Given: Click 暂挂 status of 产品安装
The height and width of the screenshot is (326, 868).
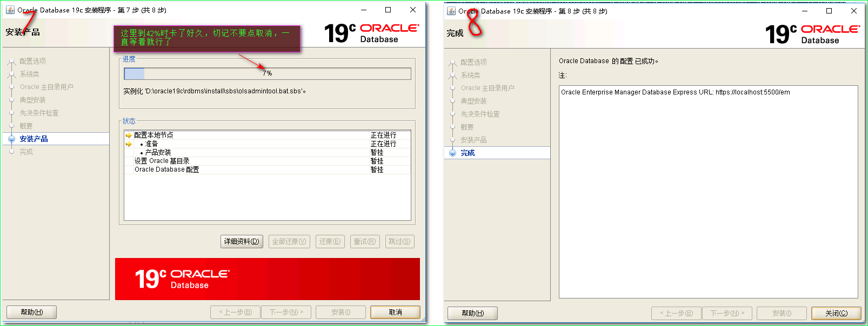Looking at the screenshot, I should [377, 152].
